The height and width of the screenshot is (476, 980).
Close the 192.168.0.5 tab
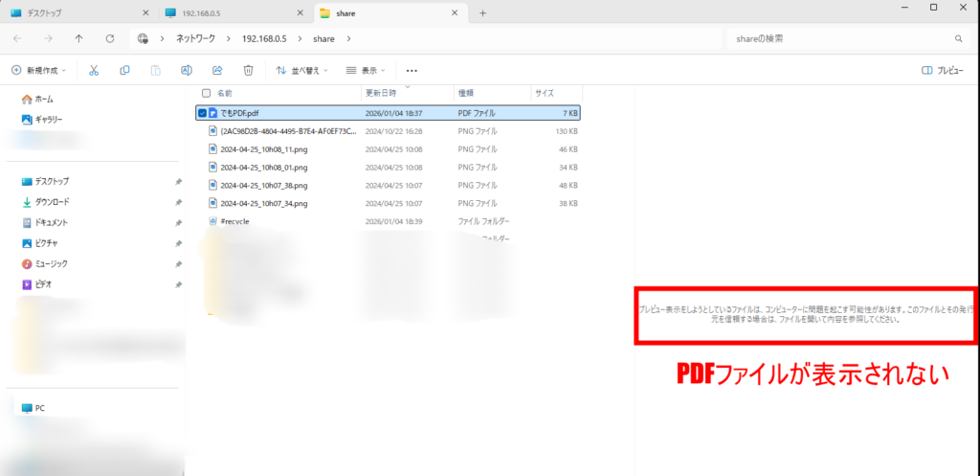[x=301, y=12]
